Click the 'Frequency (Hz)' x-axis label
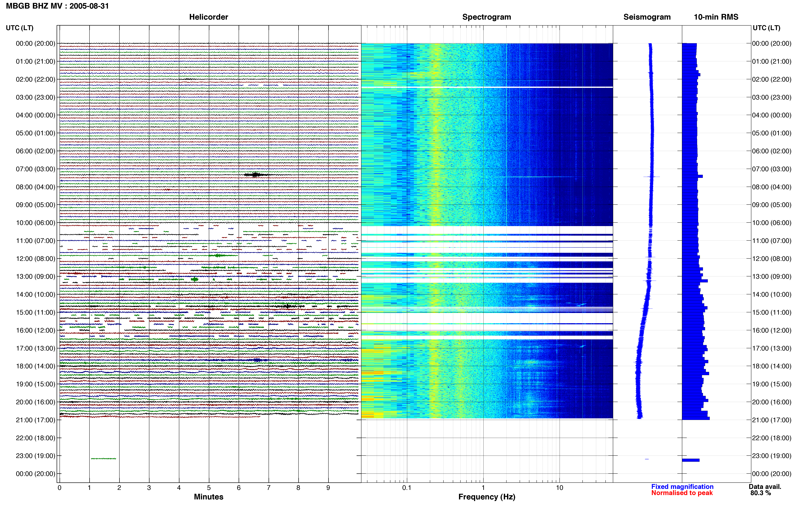 487,497
